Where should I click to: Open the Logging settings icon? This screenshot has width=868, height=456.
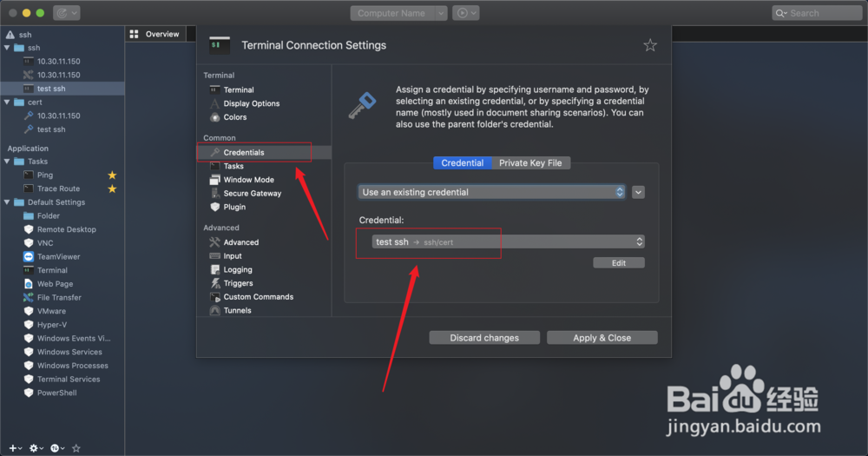pos(214,270)
